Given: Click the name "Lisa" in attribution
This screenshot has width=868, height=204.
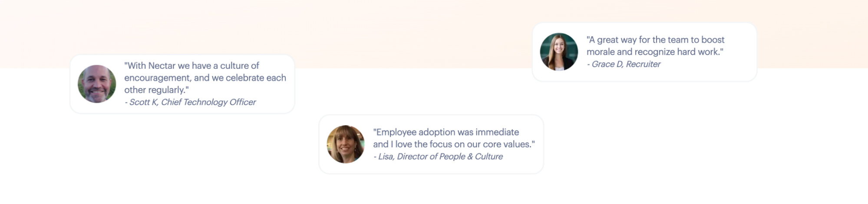Looking at the screenshot, I should [386, 157].
